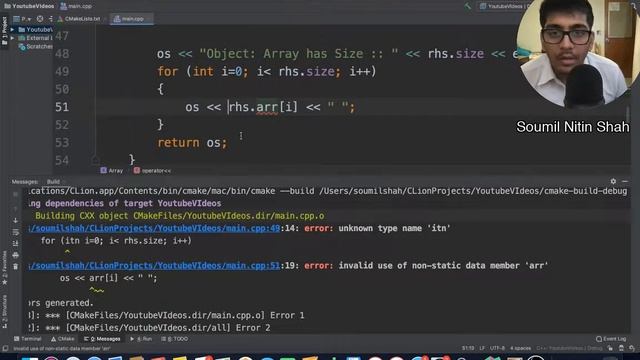Screen dimensions: 640x360
Task: Click the trash clear-all icon in Messages toolbar
Action: 16,267
